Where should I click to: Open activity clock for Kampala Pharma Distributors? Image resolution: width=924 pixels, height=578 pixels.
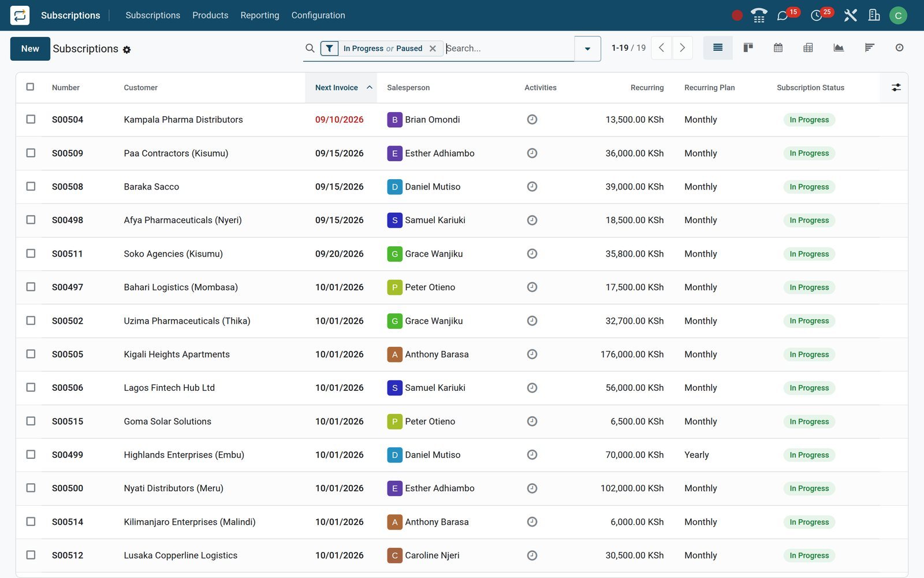pos(532,120)
